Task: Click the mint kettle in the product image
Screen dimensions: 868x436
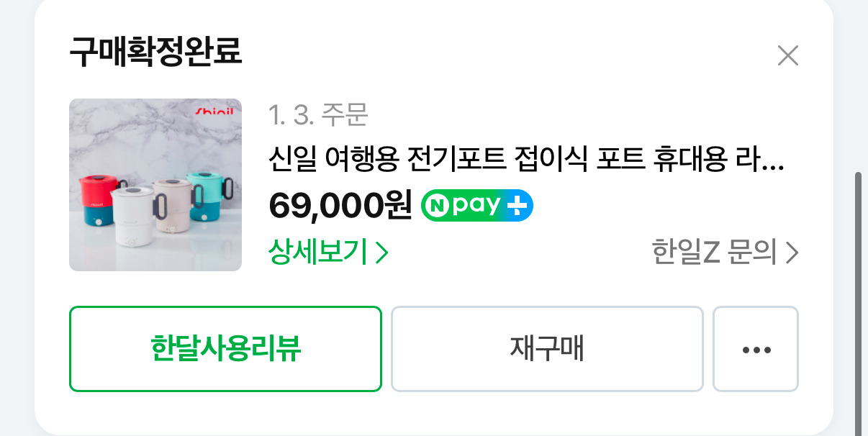Action: click(209, 193)
